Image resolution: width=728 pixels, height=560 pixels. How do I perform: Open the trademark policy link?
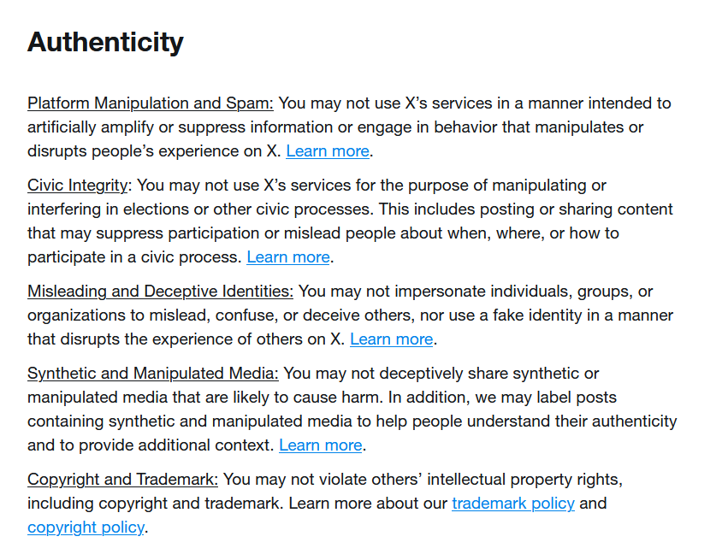pyautogui.click(x=513, y=504)
